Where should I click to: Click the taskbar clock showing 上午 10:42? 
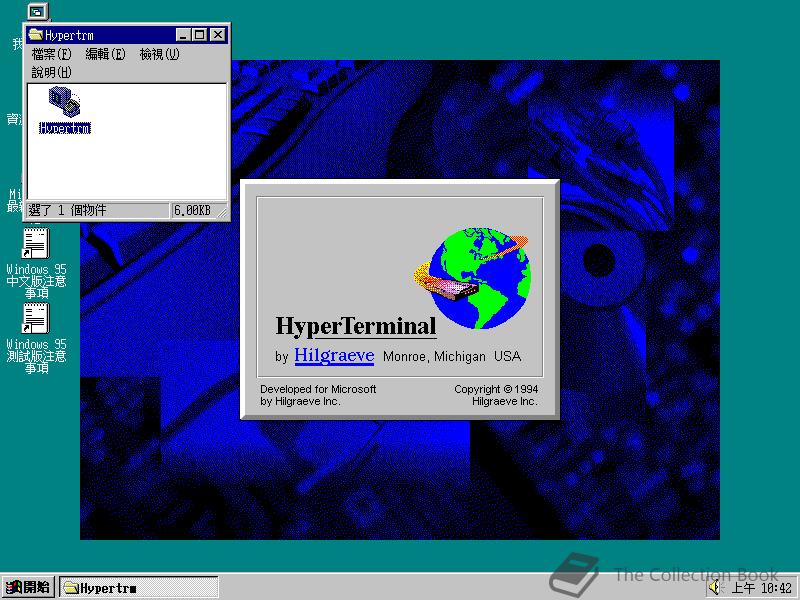pos(762,588)
